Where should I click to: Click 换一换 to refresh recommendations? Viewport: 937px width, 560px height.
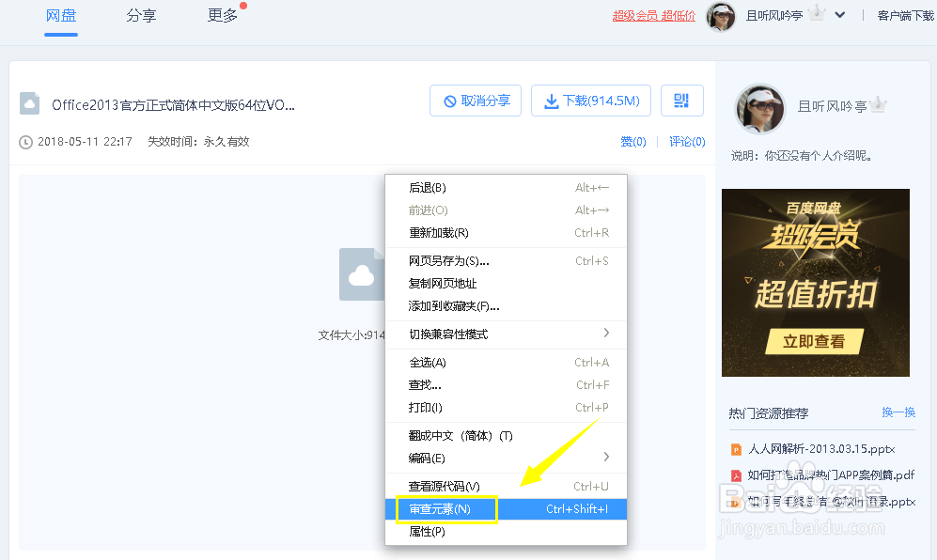[898, 412]
